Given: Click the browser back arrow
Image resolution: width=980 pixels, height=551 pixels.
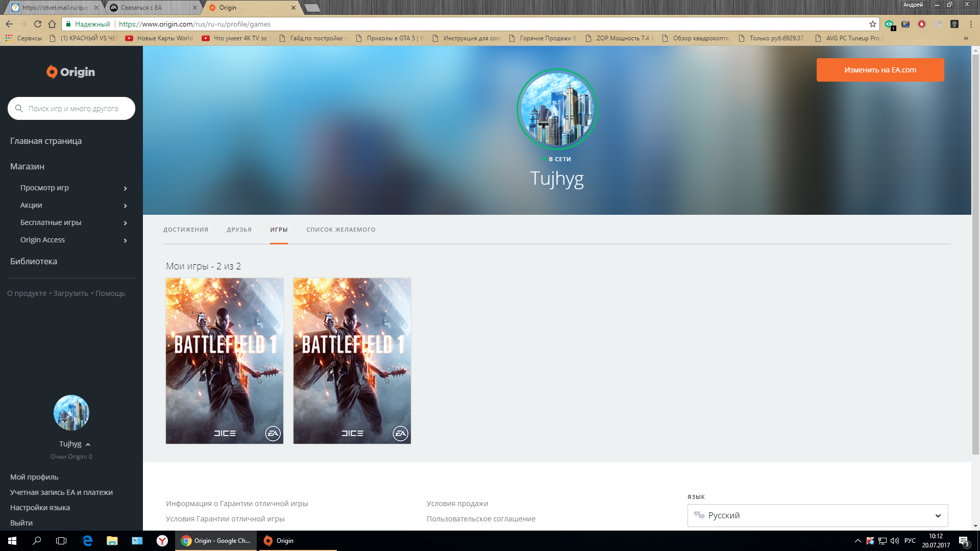Looking at the screenshot, I should [x=9, y=24].
